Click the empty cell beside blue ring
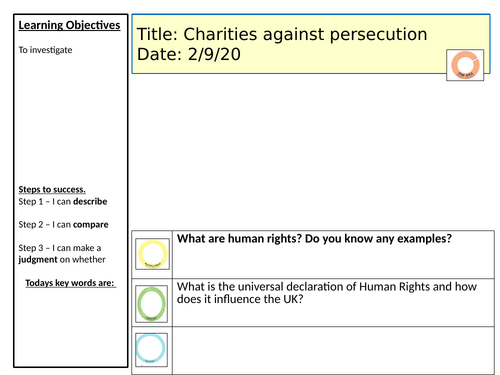Image resolution: width=500 pixels, height=375 pixels. (333, 351)
